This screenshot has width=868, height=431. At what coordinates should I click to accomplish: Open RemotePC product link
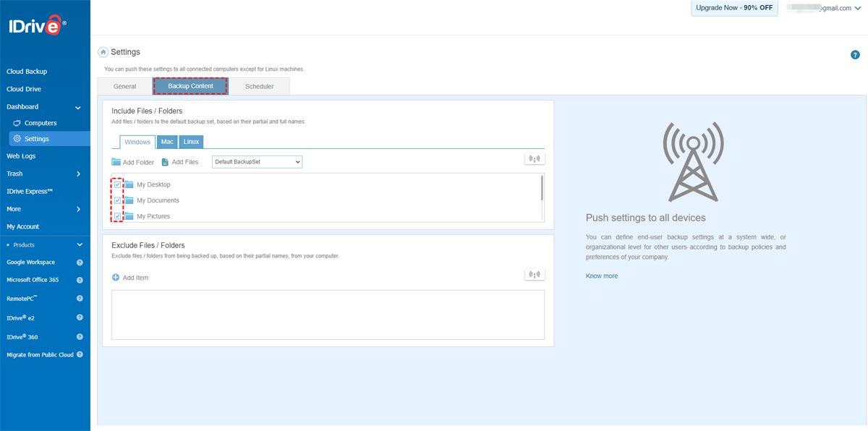(22, 298)
